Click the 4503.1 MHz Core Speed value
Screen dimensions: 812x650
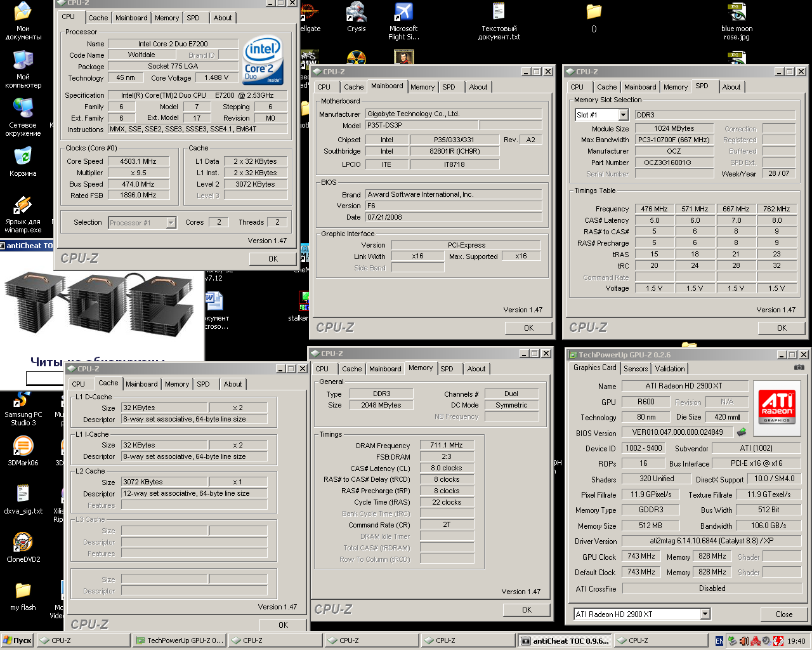coord(138,161)
